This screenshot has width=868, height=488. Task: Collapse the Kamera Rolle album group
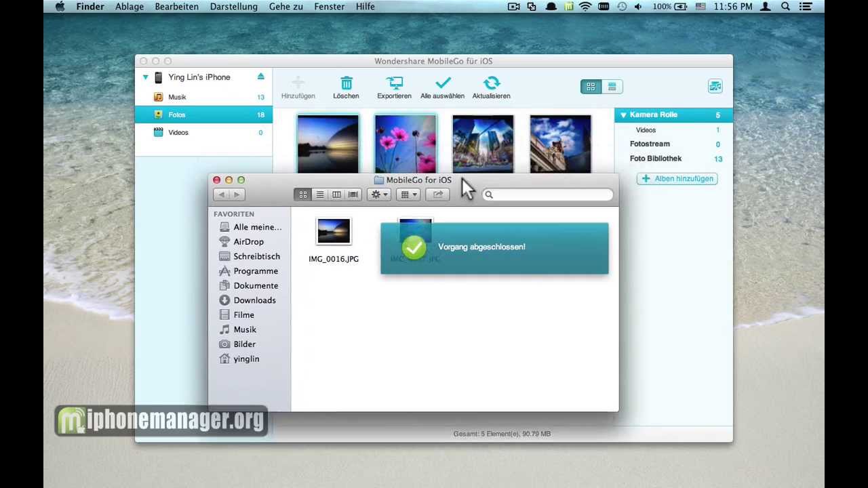(x=623, y=115)
